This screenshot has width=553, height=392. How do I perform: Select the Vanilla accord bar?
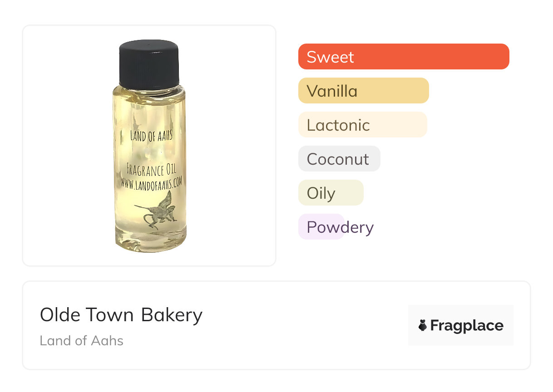[363, 91]
